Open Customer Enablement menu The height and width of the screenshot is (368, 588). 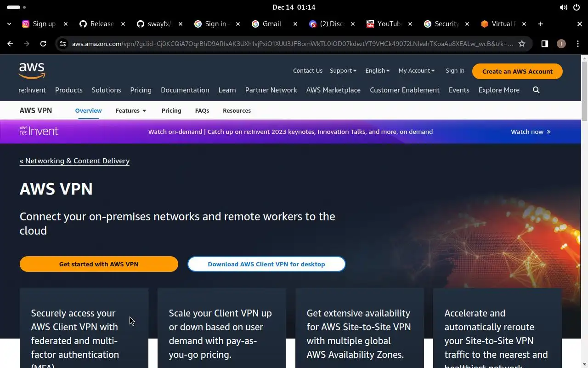(x=405, y=90)
